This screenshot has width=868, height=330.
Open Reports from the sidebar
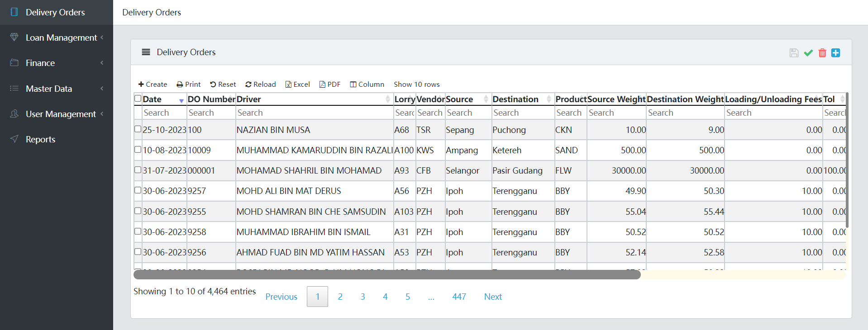(x=40, y=139)
